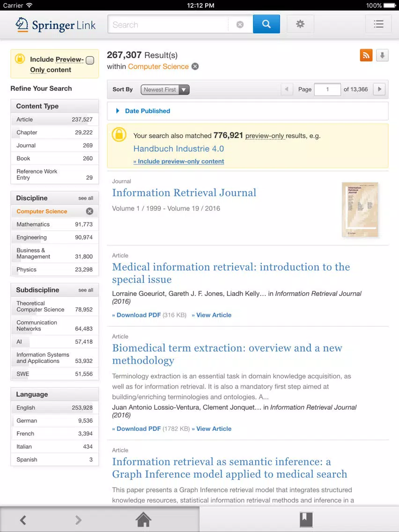Filter by Italian language
The height and width of the screenshot is (532, 399).
(x=55, y=446)
